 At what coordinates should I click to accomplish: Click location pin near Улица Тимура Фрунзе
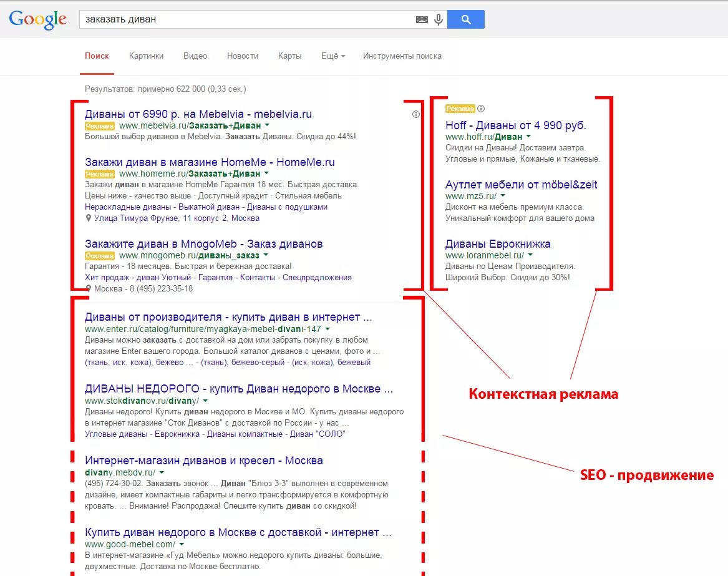pyautogui.click(x=89, y=218)
